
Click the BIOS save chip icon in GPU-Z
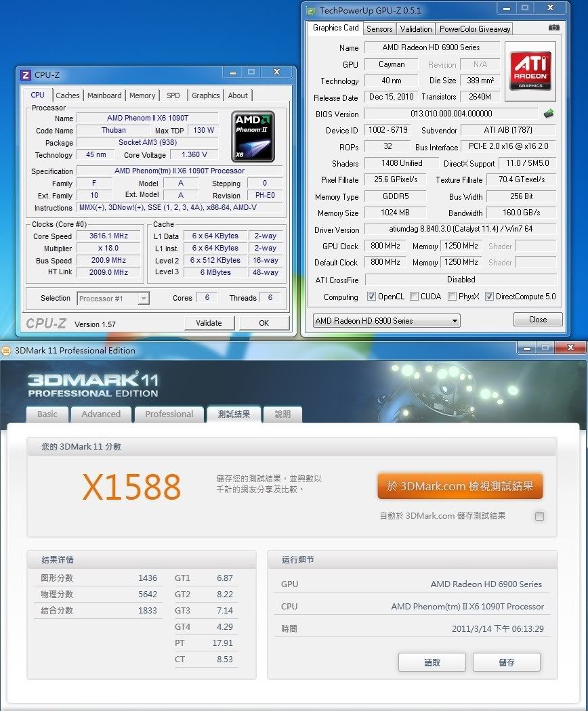[x=549, y=113]
